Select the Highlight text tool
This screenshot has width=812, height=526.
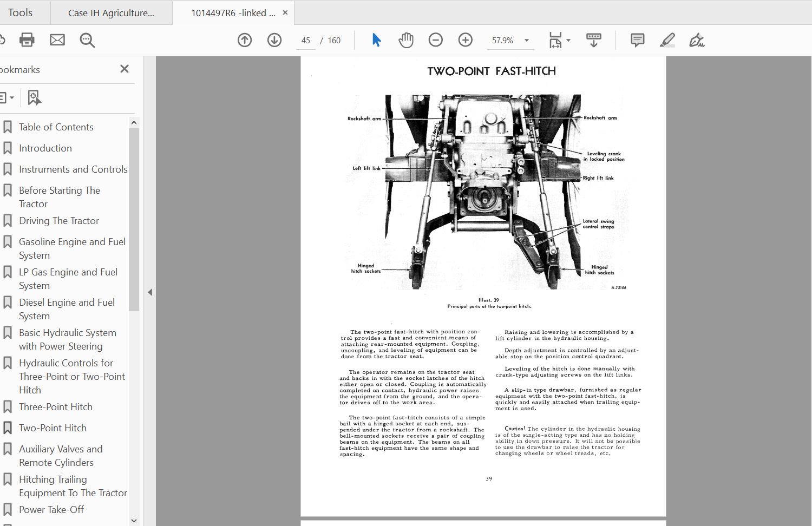pos(667,40)
